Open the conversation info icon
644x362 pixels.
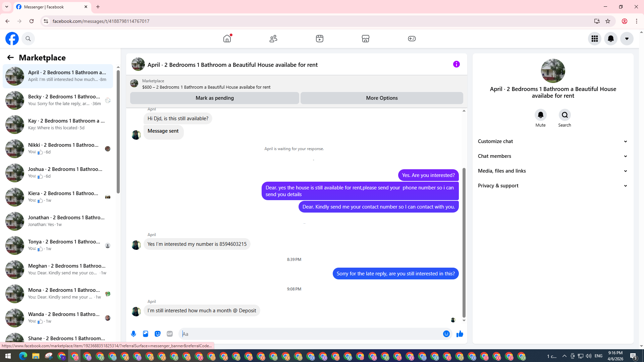click(x=457, y=64)
